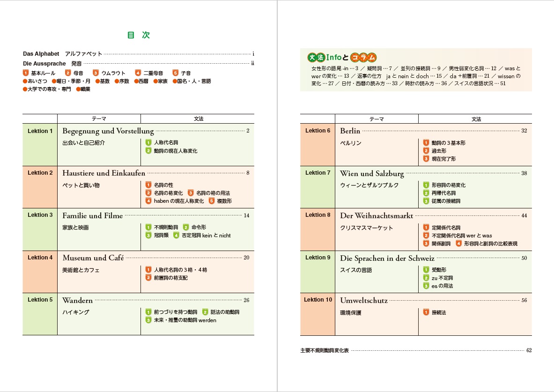The image size is (554, 392).
Task: Click the green badge 2 beside zu 不定詞
Action: click(426, 278)
